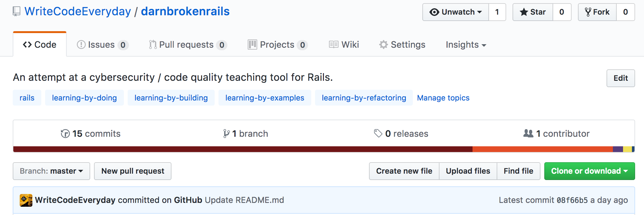This screenshot has width=644, height=215.
Task: Select the learning-by-examples topic tag
Action: coord(265,98)
